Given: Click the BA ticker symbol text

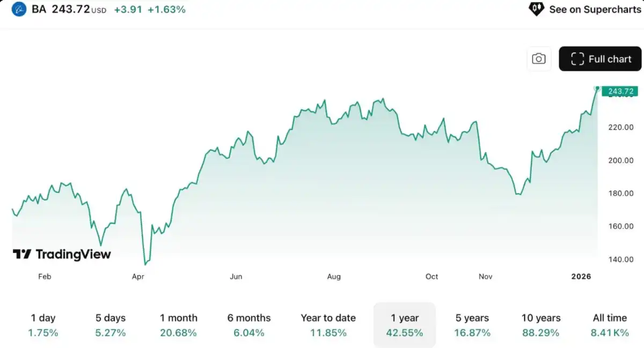Looking at the screenshot, I should point(39,9).
